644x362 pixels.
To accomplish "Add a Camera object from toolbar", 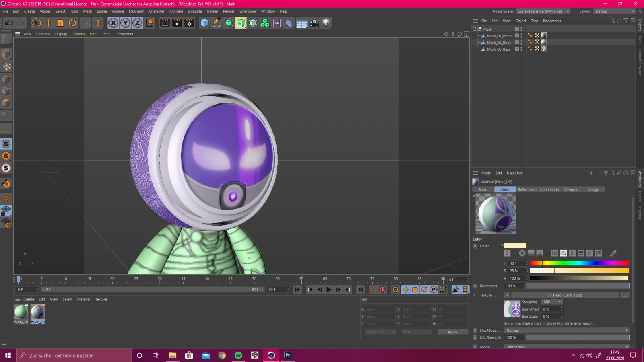I will pos(314,23).
